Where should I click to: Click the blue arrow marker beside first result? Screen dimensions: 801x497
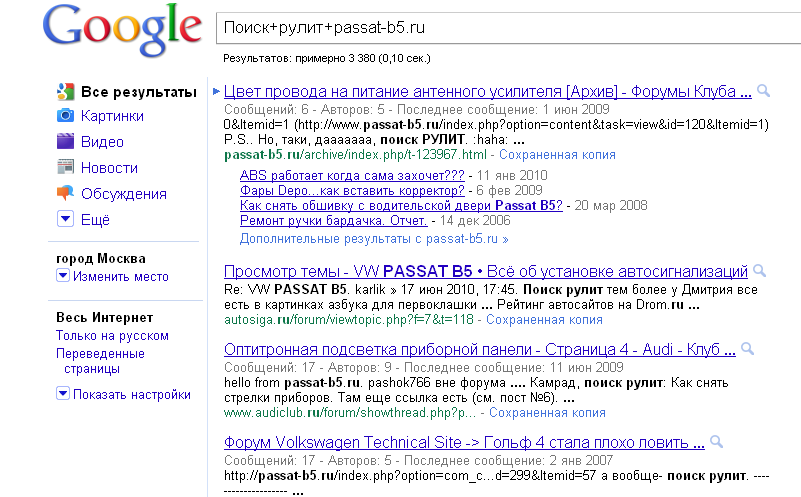216,91
